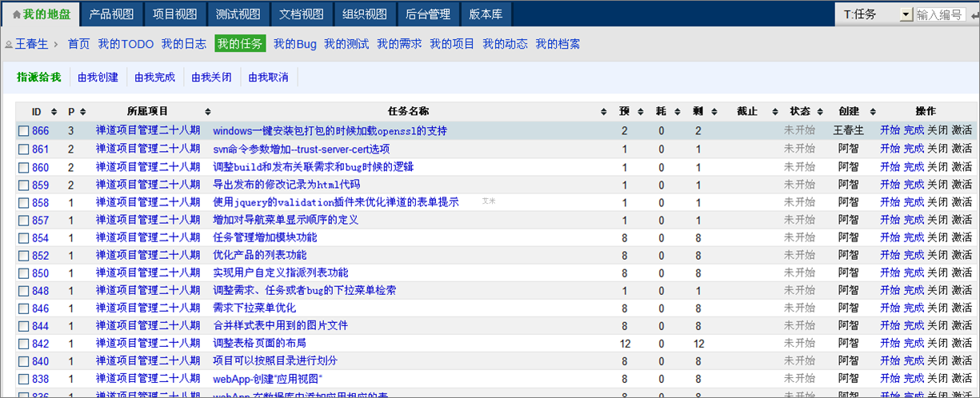Viewport: 980px width, 398px height.
Task: Switch to 产品视图 tab
Action: (x=111, y=14)
